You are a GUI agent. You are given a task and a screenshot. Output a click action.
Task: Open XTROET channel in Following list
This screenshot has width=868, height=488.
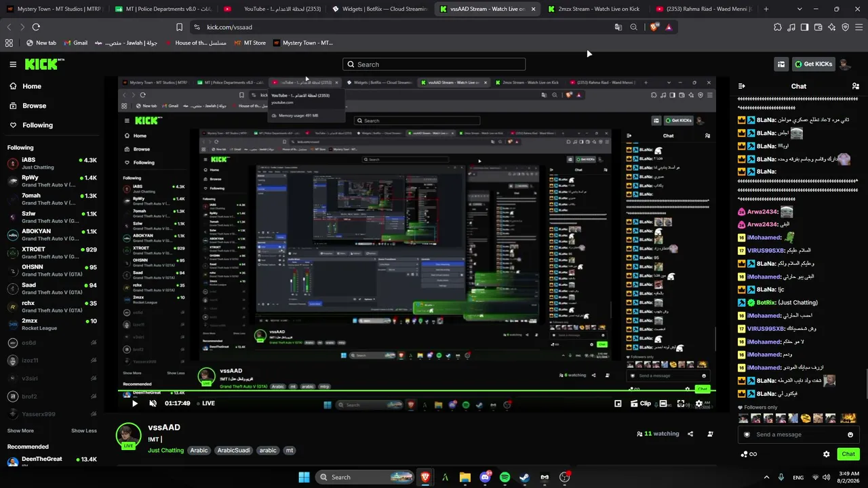click(52, 252)
